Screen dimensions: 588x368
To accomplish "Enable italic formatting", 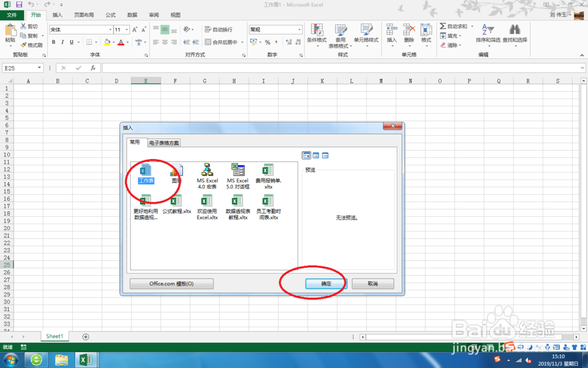I will pyautogui.click(x=61, y=42).
